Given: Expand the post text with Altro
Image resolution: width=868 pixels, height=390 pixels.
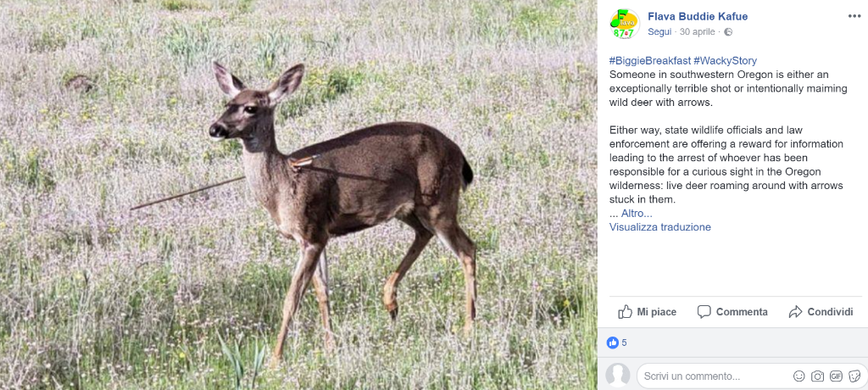Looking at the screenshot, I should 636,214.
